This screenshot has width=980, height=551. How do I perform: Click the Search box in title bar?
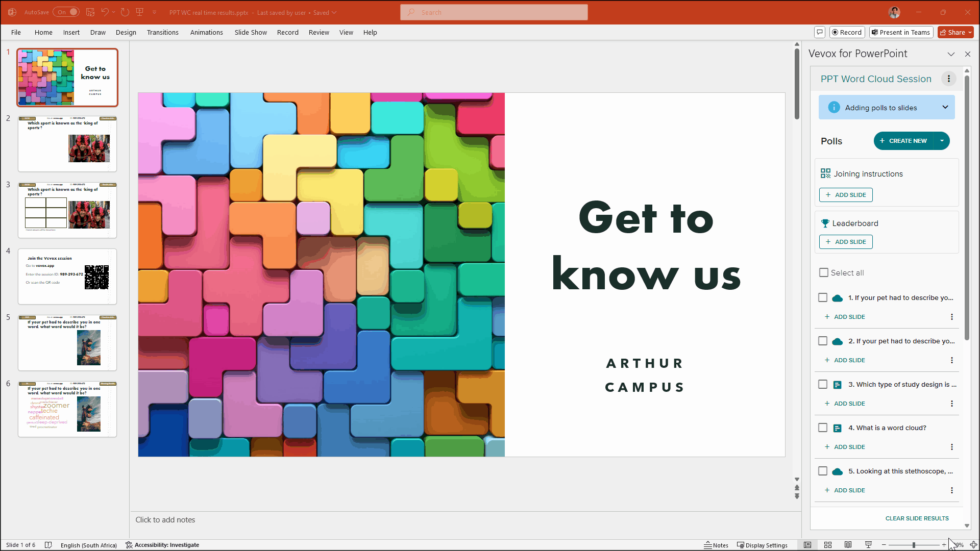point(494,12)
